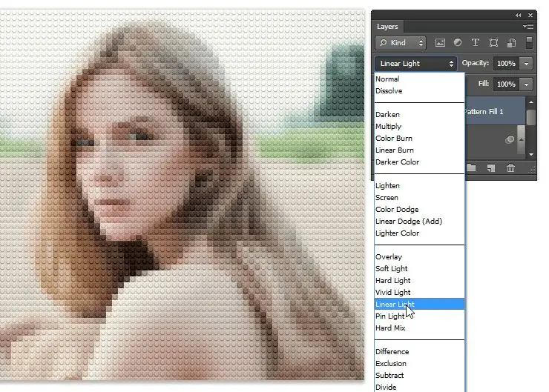Open the Fill slider dropdown arrow

pos(526,84)
